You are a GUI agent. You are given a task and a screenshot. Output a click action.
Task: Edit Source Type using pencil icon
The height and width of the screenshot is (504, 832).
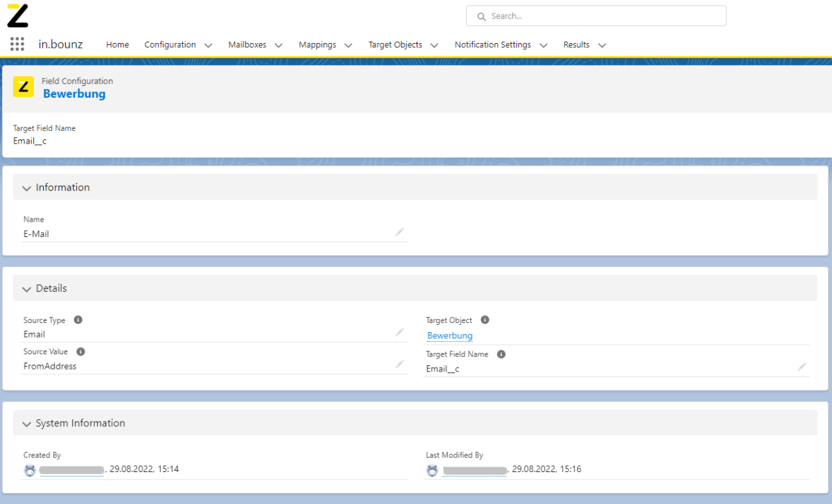(399, 333)
